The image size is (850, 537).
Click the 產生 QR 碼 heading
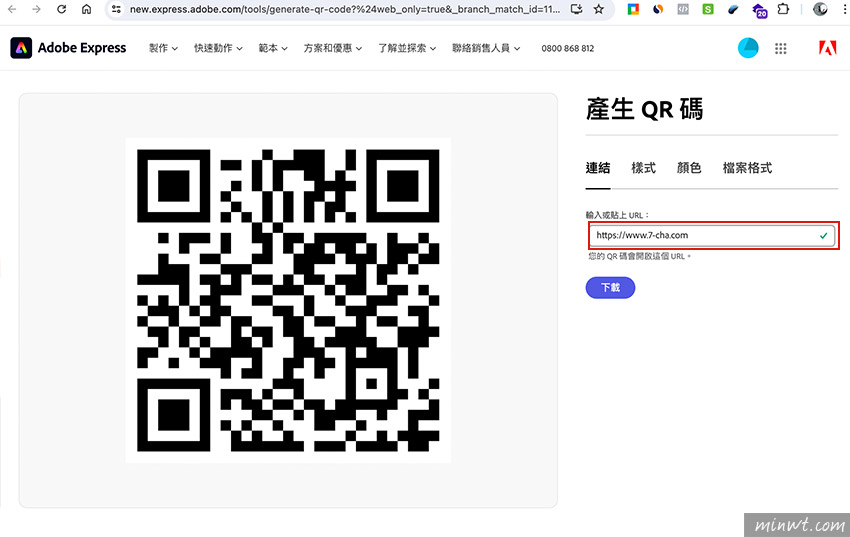[645, 109]
